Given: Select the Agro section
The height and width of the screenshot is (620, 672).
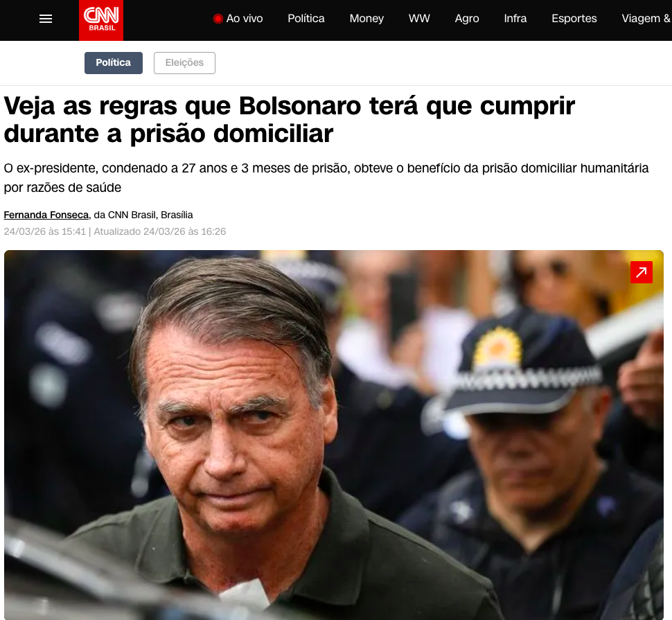Looking at the screenshot, I should pyautogui.click(x=467, y=19).
